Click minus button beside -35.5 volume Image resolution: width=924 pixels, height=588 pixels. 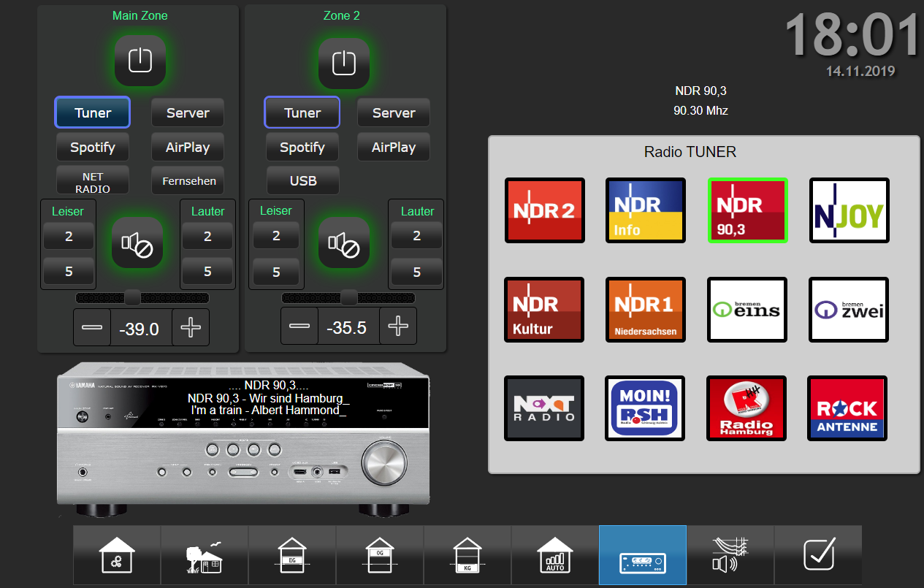299,326
